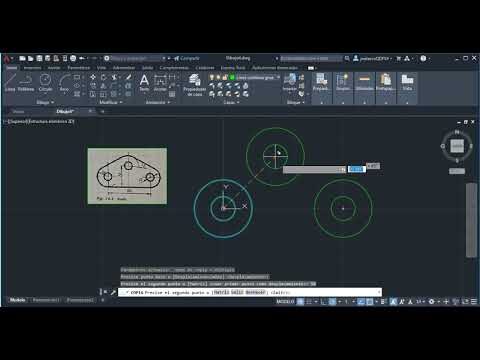Screen dimensions: 480x360
Task: Click the Undo arrow in quick access toolbar
Action: pyautogui.click(x=82, y=58)
